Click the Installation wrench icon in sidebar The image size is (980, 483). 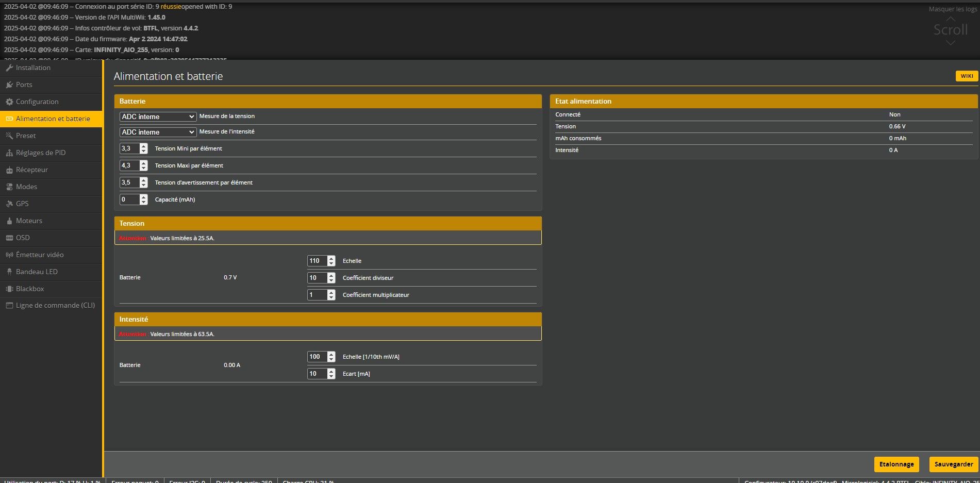pos(9,68)
